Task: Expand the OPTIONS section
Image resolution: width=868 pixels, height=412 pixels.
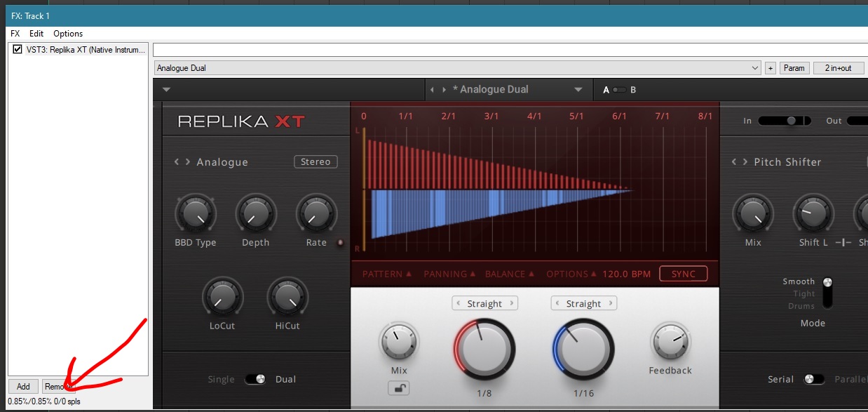Action: 571,274
